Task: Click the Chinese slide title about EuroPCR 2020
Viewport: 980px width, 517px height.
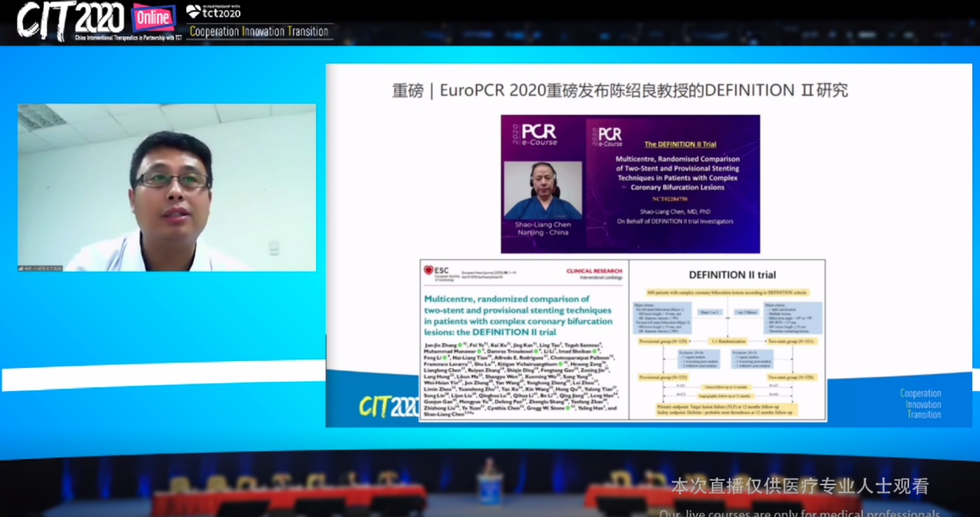Action: click(620, 90)
